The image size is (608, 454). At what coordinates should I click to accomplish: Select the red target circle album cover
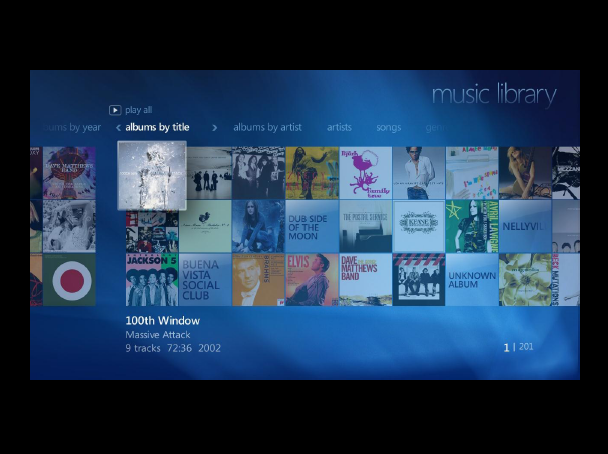(x=69, y=280)
